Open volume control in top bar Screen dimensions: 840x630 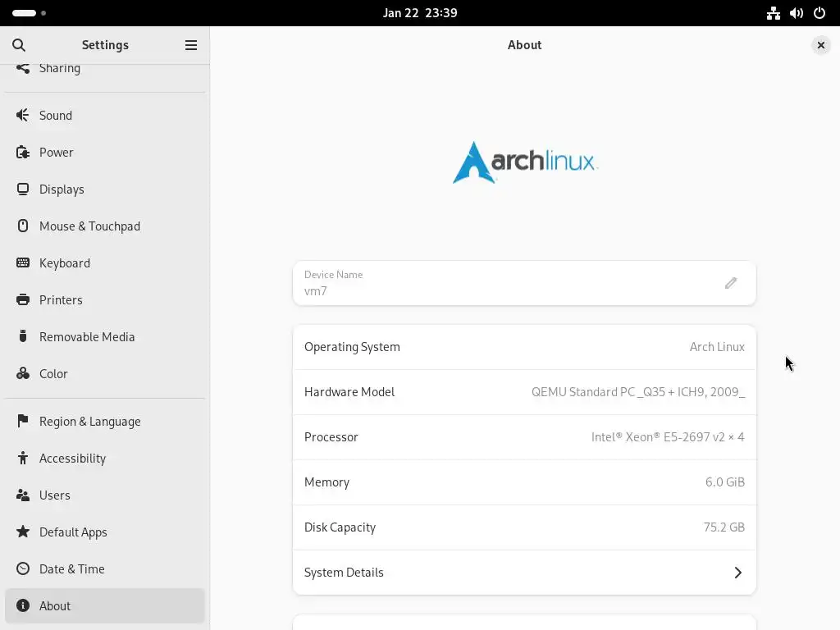point(796,13)
